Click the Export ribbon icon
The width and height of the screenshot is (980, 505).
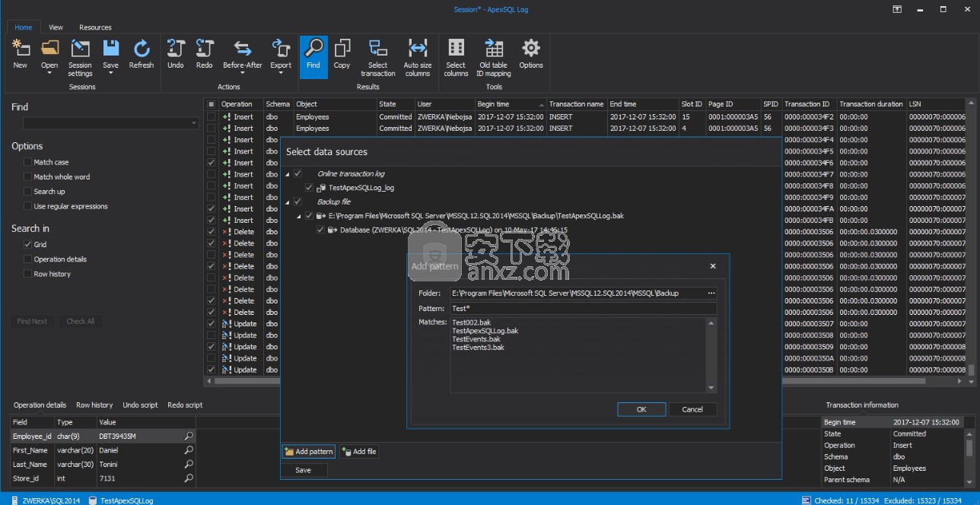pos(281,49)
